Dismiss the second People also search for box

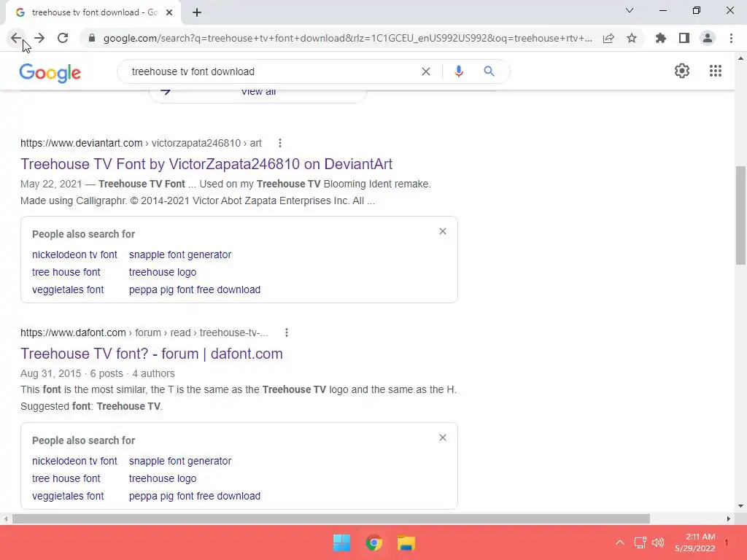[x=443, y=437]
